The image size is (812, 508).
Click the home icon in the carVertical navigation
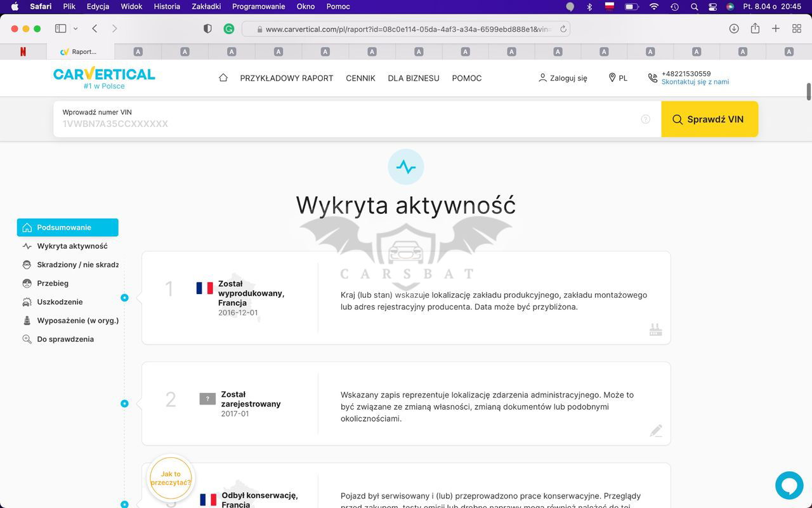pyautogui.click(x=223, y=77)
